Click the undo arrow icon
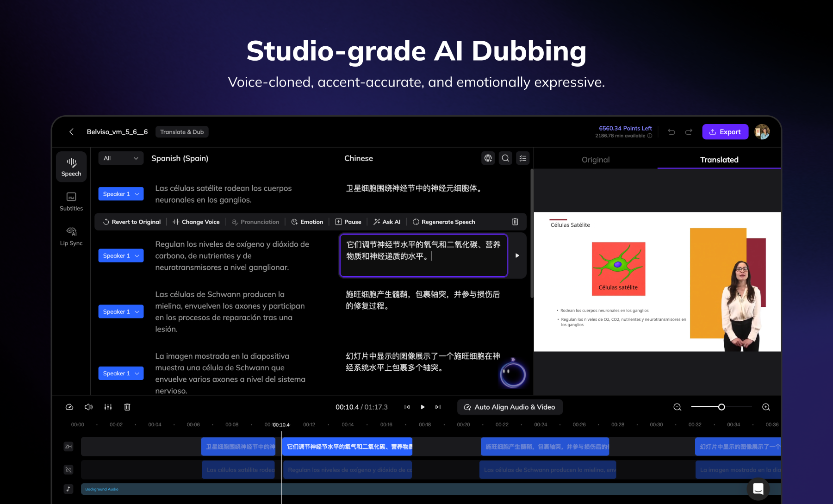This screenshot has width=833, height=504. click(x=671, y=132)
